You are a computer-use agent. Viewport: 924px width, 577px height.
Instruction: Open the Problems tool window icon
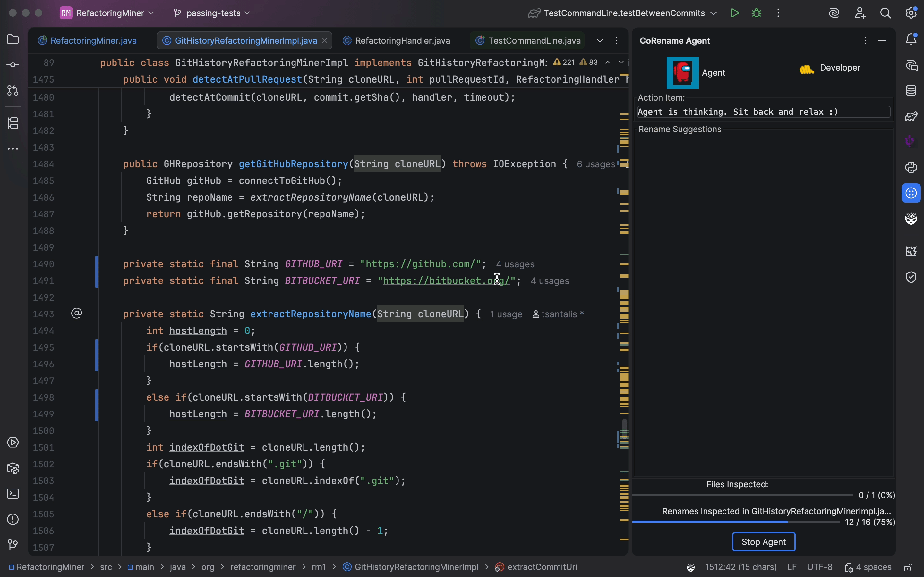coord(13,519)
